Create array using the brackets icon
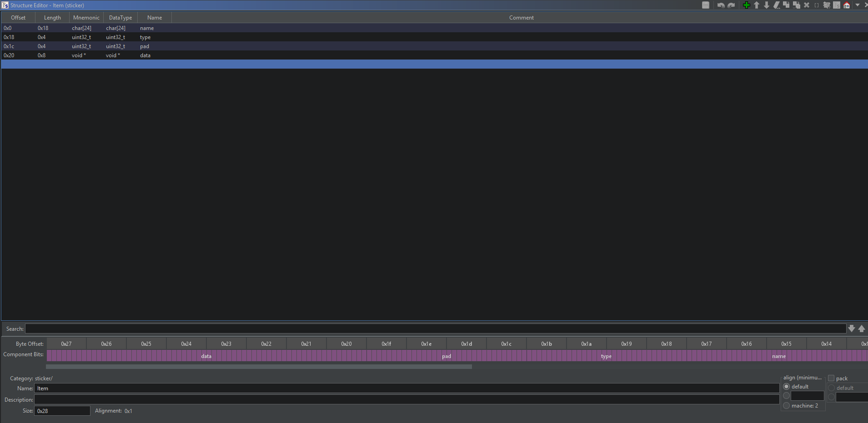 [x=817, y=5]
